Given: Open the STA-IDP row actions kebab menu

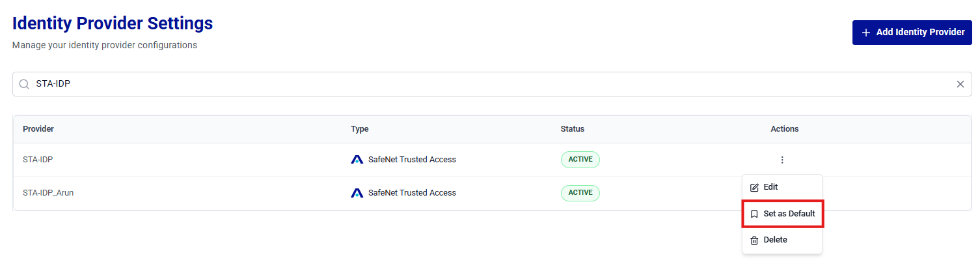Looking at the screenshot, I should point(782,160).
